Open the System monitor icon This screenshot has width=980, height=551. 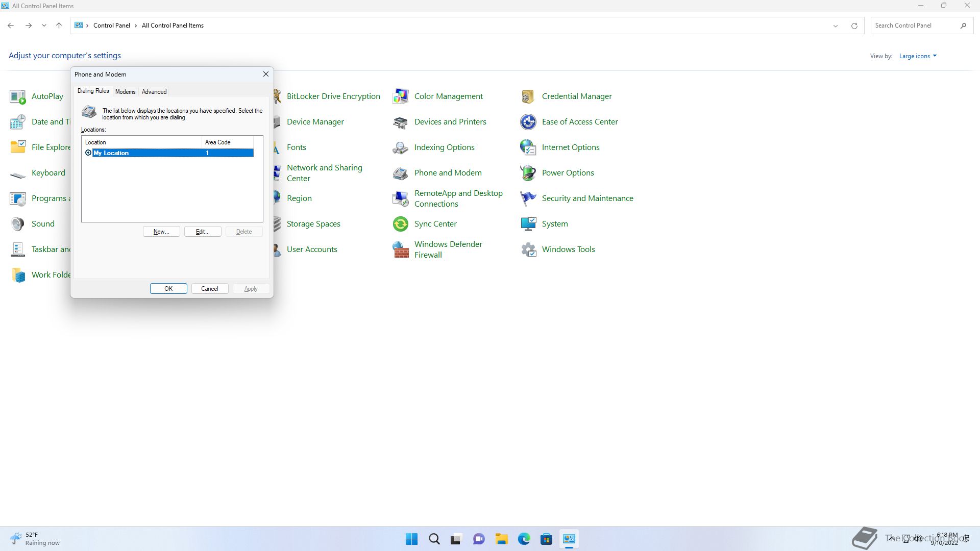(528, 224)
